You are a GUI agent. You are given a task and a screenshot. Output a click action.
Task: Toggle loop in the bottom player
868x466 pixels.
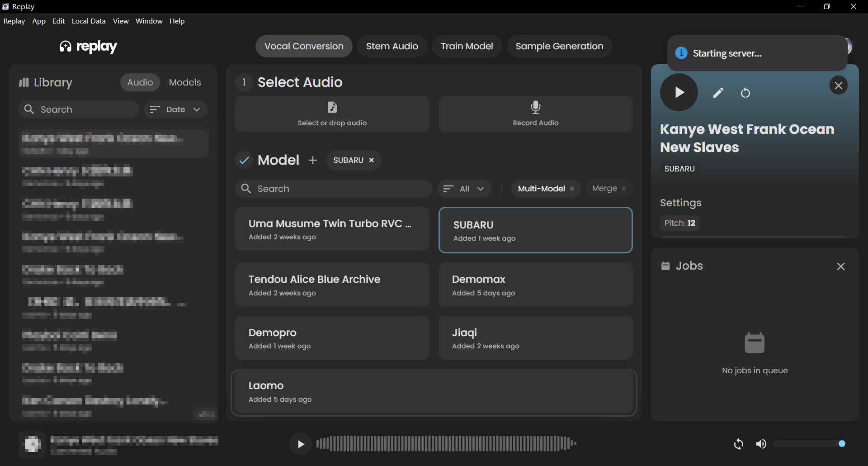coord(739,444)
